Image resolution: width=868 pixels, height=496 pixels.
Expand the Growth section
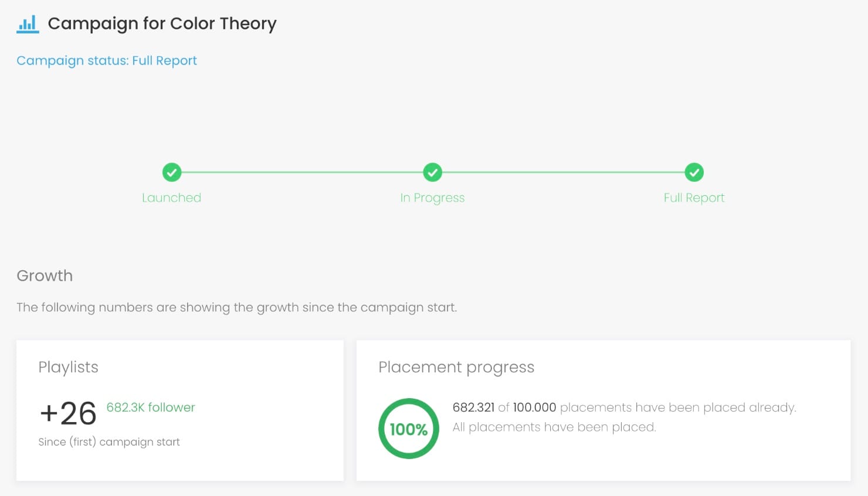point(45,276)
